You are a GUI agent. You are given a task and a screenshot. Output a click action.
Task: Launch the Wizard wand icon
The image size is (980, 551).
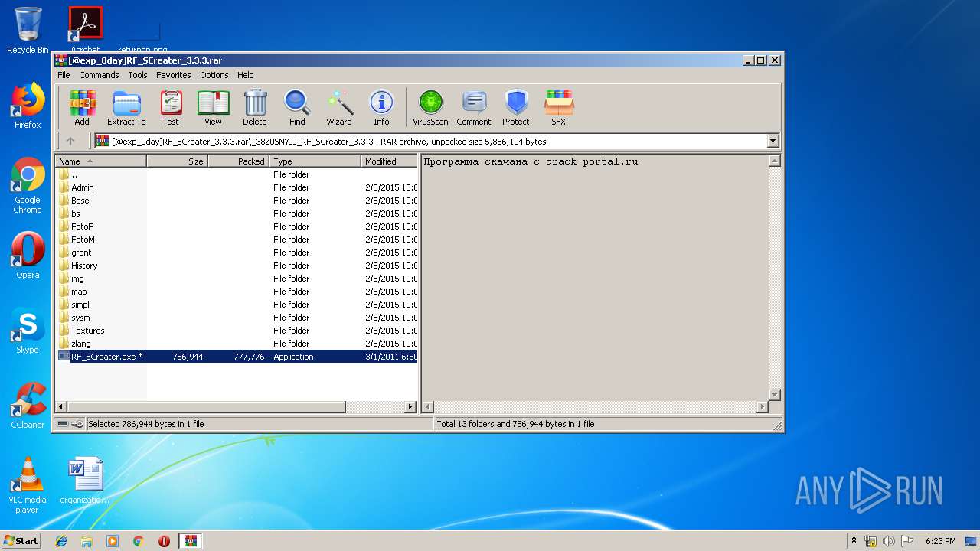[339, 108]
